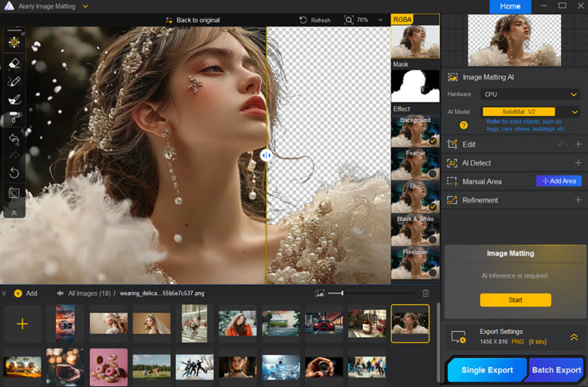Click the Image Matting AI section icon
Image resolution: width=588 pixels, height=387 pixels.
452,77
